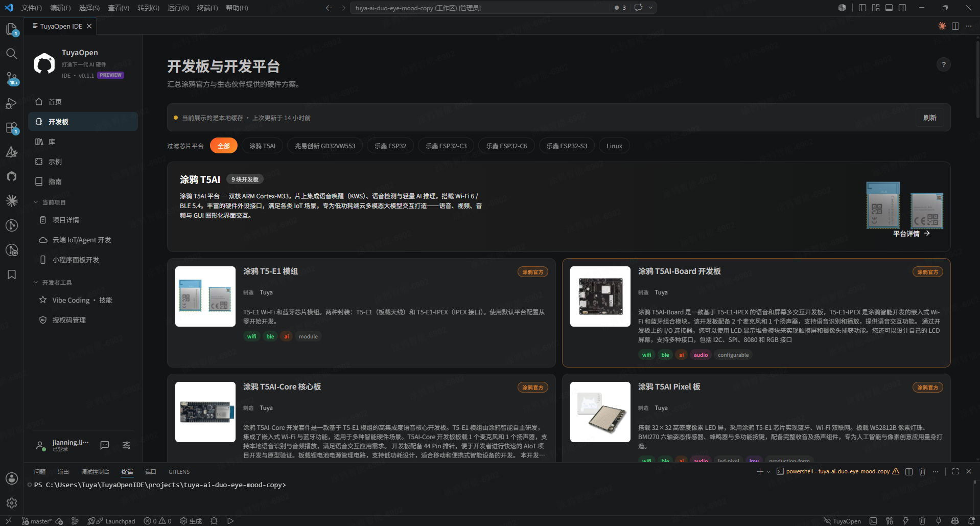This screenshot has width=980, height=526.
Task: Click the 刷新 refresh button
Action: (930, 118)
